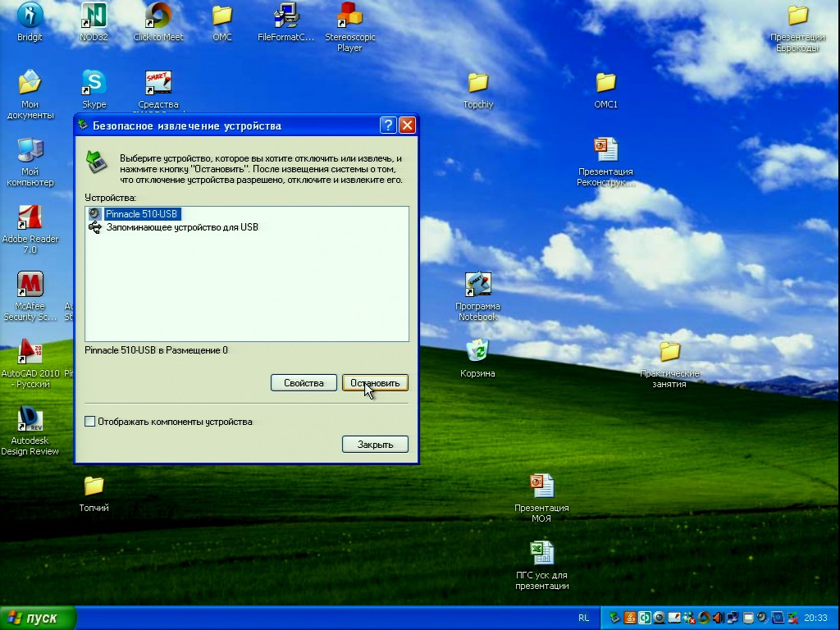Select the FileFormatC... desktop icon

(x=286, y=21)
